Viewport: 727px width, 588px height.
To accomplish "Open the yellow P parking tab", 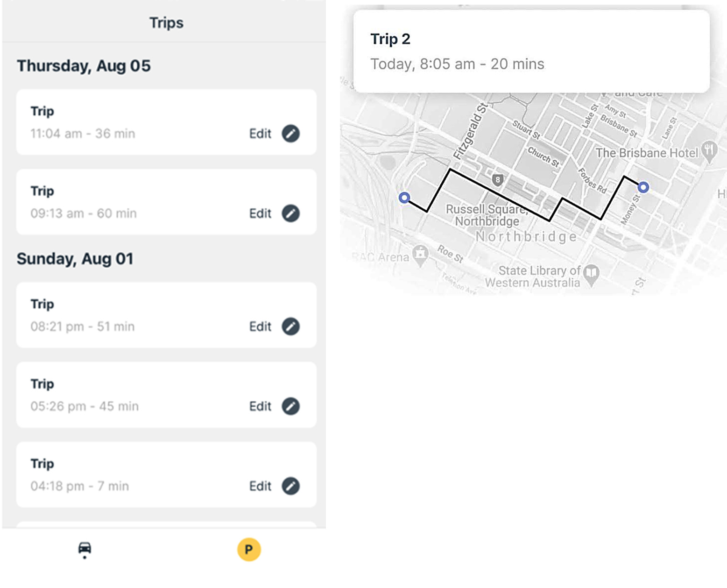I will [249, 549].
